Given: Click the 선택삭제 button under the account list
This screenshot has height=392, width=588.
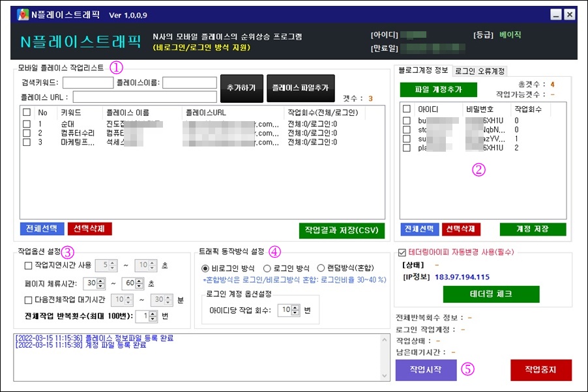Looking at the screenshot, I should [x=461, y=229].
